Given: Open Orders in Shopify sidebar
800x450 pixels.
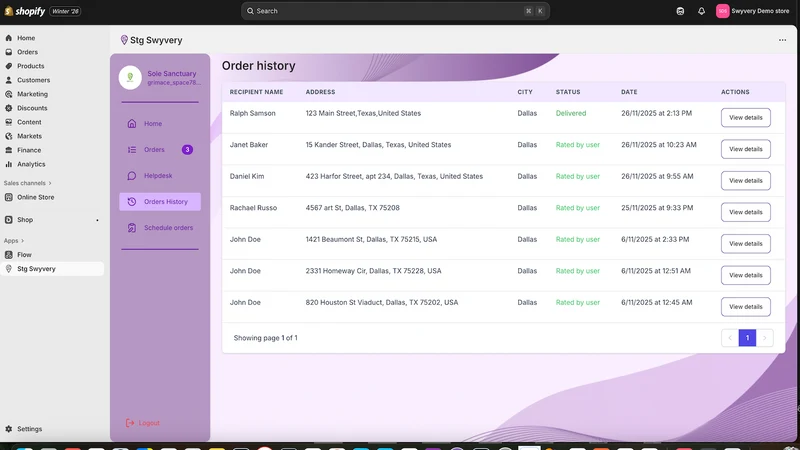Looking at the screenshot, I should pos(27,52).
